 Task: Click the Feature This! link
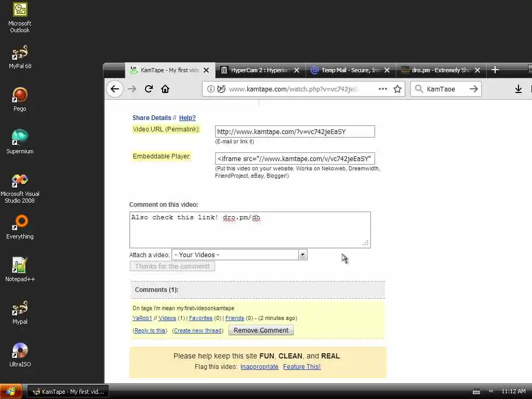tap(302, 367)
